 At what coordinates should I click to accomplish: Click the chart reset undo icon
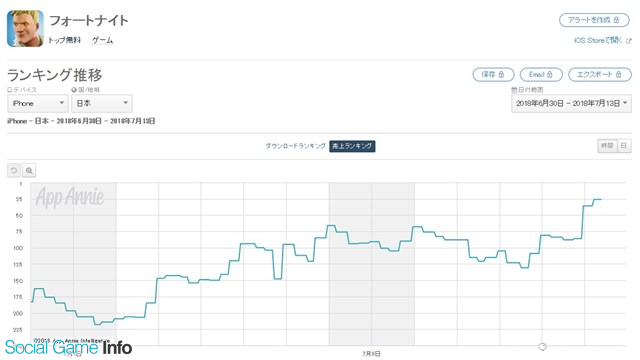(14, 170)
